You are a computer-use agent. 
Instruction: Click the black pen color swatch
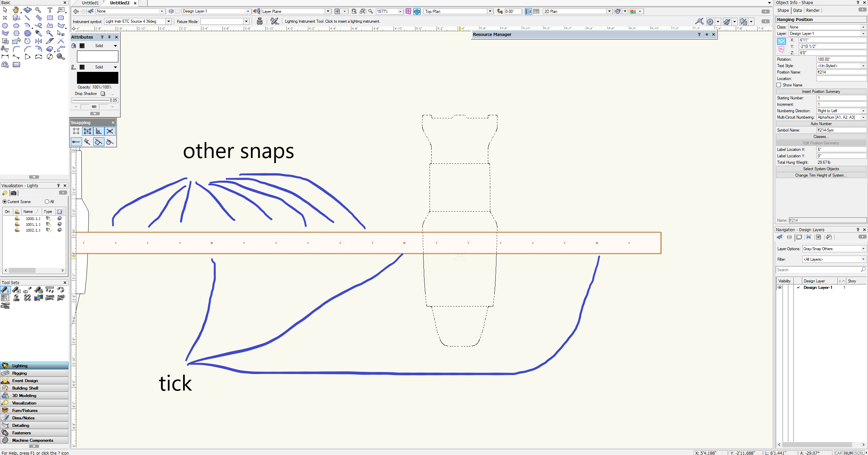(97, 78)
